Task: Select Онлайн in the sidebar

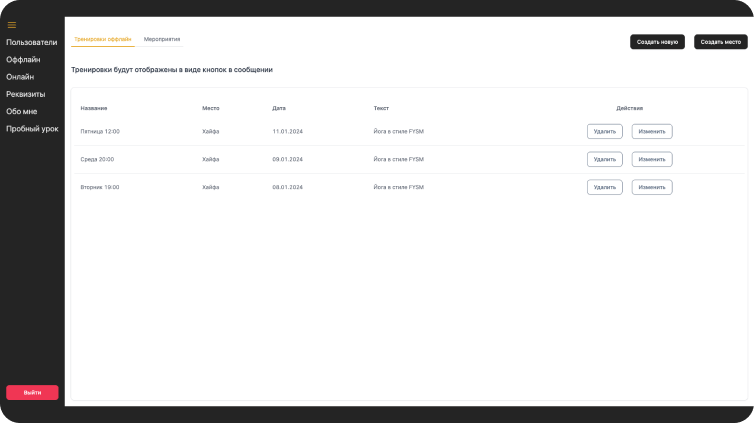Action: pos(20,77)
